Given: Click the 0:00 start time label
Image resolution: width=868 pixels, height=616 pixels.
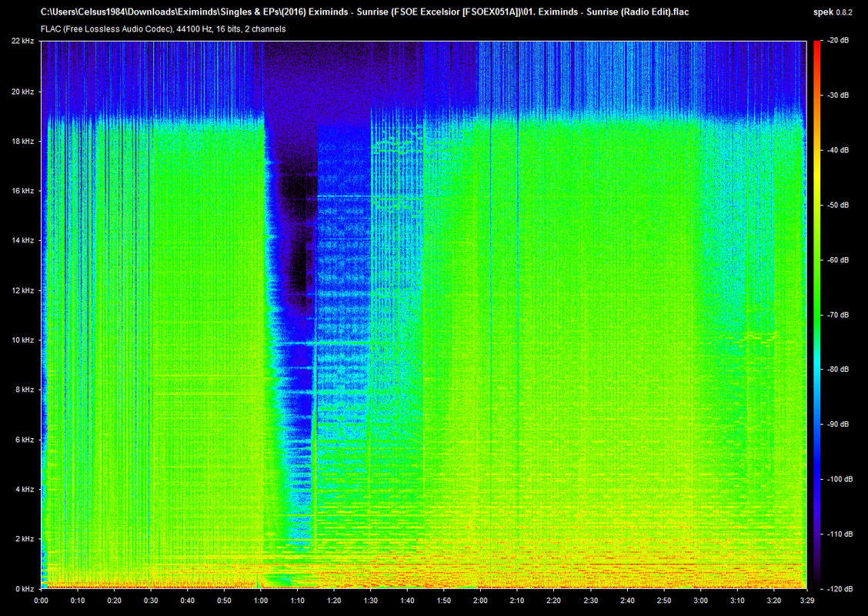Looking at the screenshot, I should 41,601.
